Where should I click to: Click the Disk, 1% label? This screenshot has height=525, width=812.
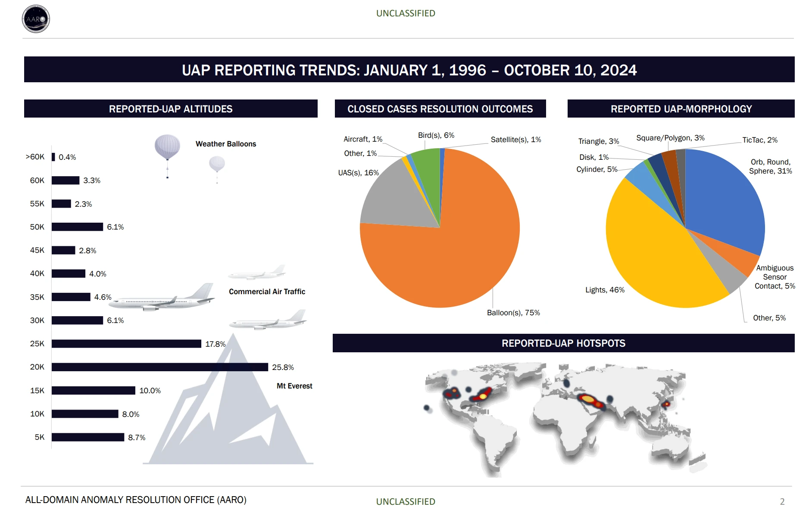tap(594, 157)
